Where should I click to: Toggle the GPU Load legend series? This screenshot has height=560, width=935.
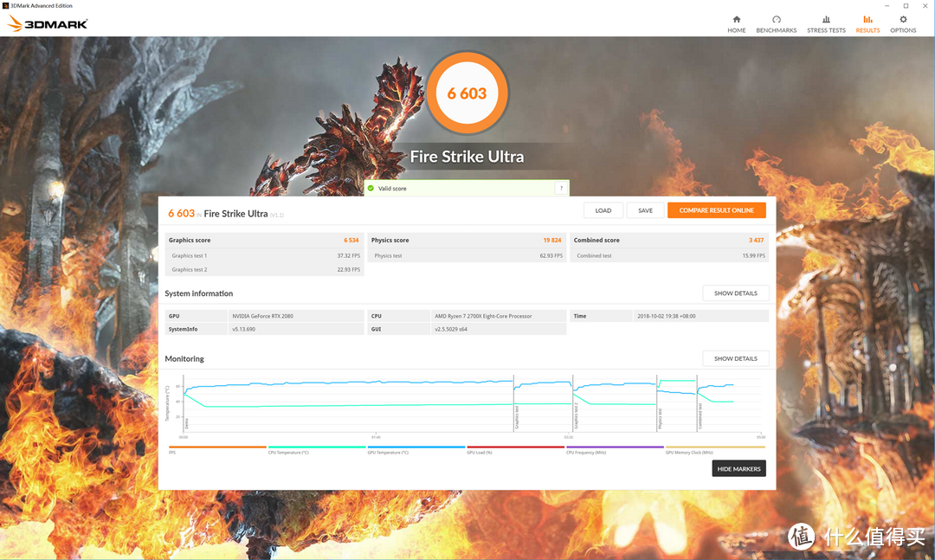[x=515, y=450]
